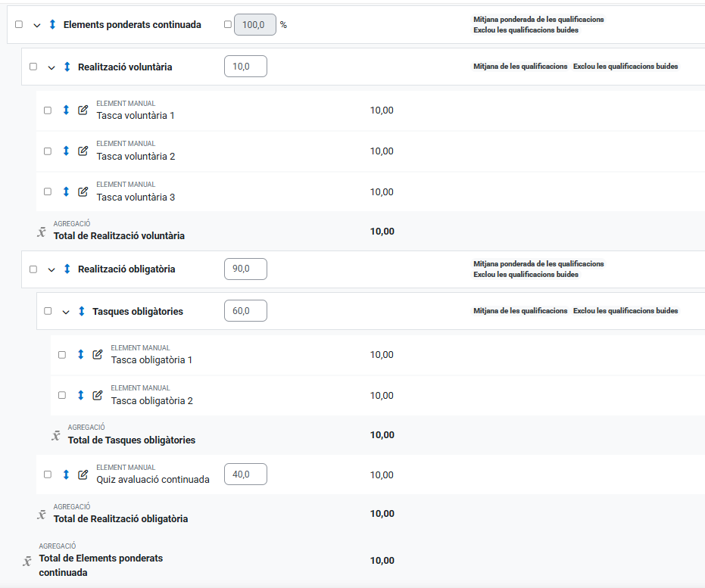Screen dimensions: 705x588
Task: Focus the Tasques obligàtories weight field 60,0
Action: pyautogui.click(x=245, y=311)
